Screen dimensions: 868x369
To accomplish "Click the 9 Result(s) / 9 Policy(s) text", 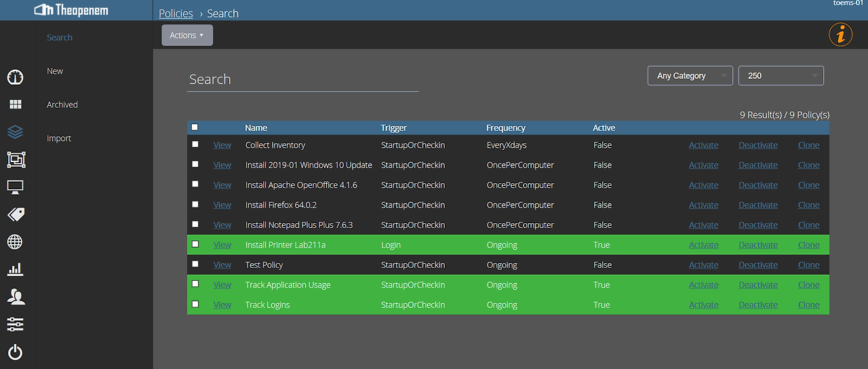I will 785,115.
